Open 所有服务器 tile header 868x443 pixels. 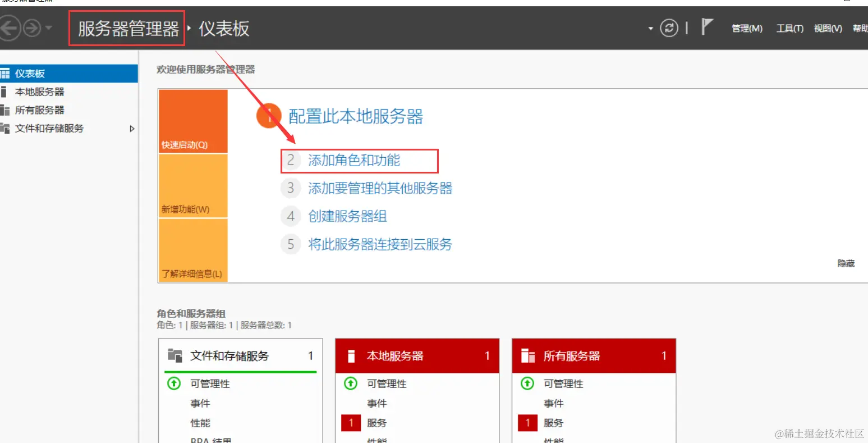coord(594,355)
